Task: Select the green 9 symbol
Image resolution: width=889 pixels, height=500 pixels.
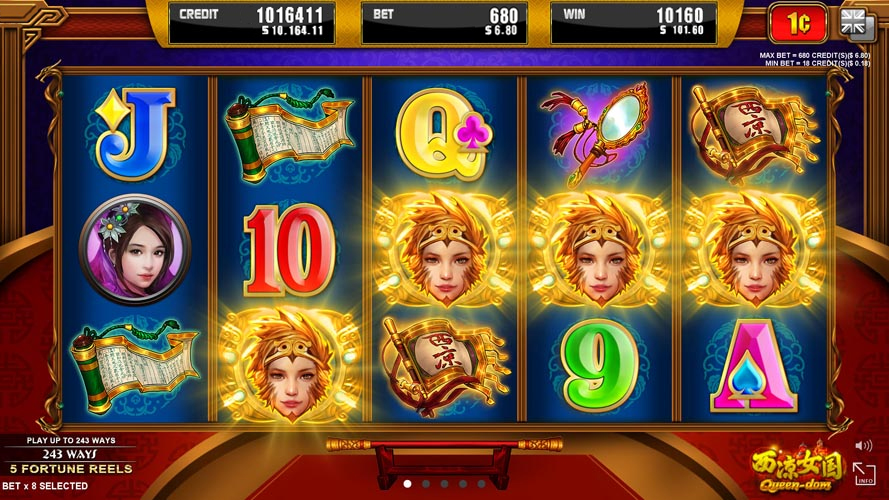Action: [600, 365]
